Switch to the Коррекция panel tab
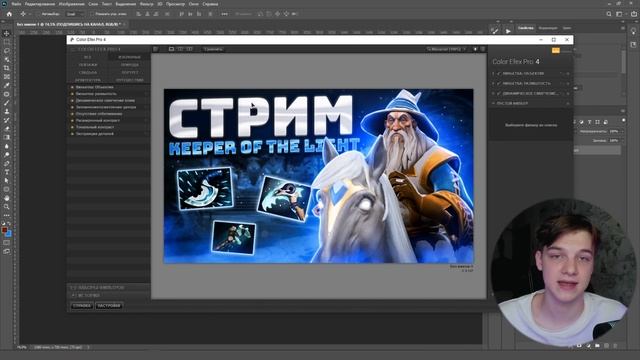This screenshot has width=640, height=360. pos(548,28)
